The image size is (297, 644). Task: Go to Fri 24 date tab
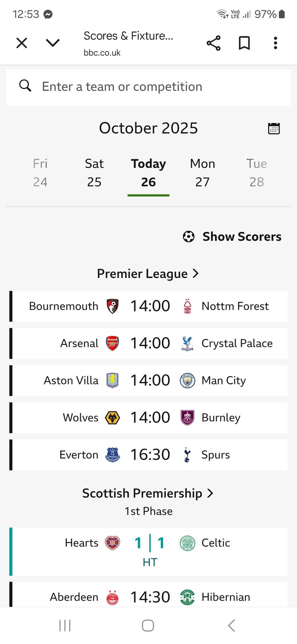40,173
